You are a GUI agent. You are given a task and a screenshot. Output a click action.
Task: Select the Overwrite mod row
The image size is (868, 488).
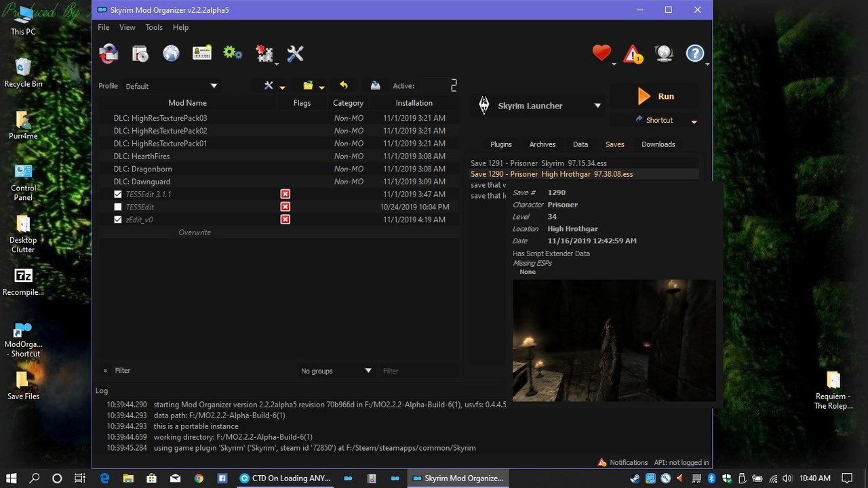coord(279,232)
